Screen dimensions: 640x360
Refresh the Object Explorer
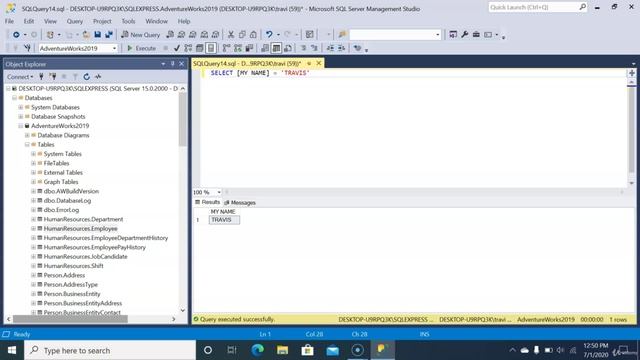point(87,77)
